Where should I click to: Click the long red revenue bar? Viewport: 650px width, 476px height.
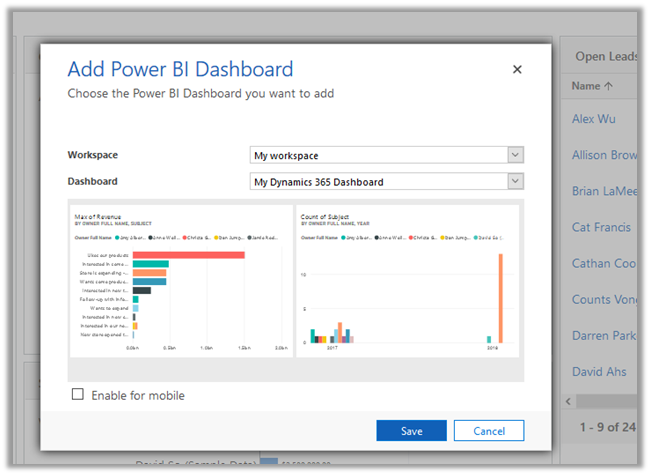tap(188, 255)
